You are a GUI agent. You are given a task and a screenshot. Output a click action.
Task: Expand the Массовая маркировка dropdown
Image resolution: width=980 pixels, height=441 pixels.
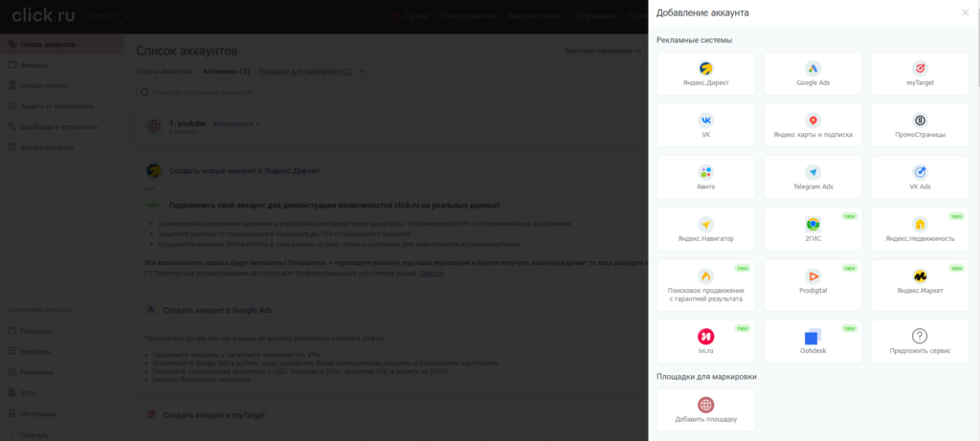pyautogui.click(x=603, y=52)
